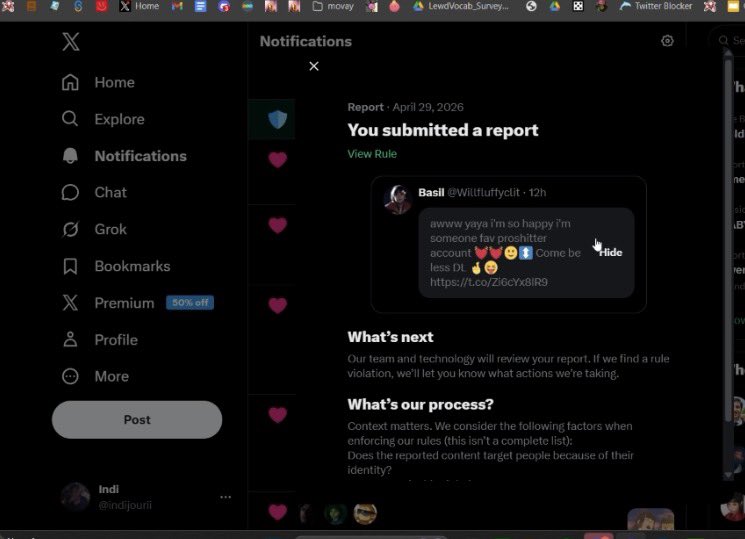745x539 pixels.
Task: Switch to the X Home browser tab
Action: [139, 6]
